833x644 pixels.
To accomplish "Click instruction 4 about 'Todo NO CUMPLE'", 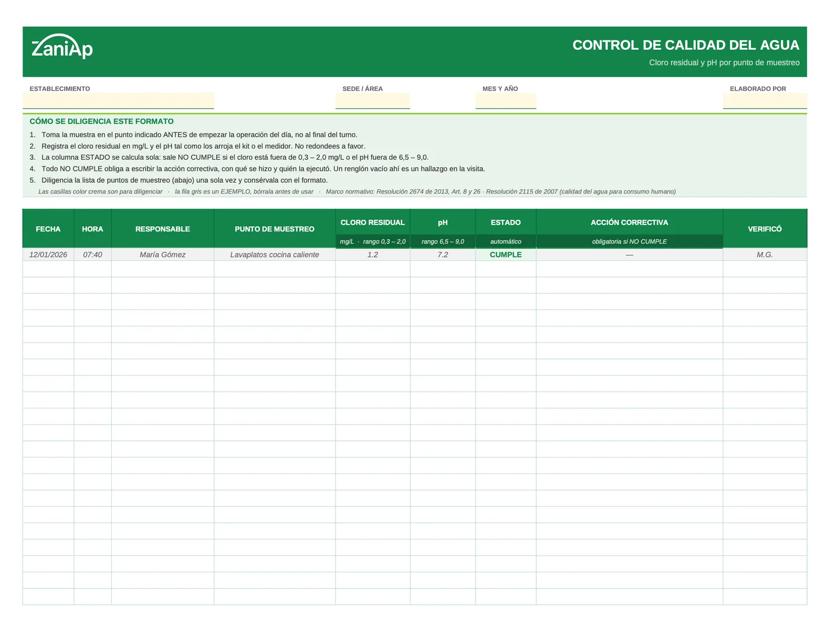I will point(257,169).
